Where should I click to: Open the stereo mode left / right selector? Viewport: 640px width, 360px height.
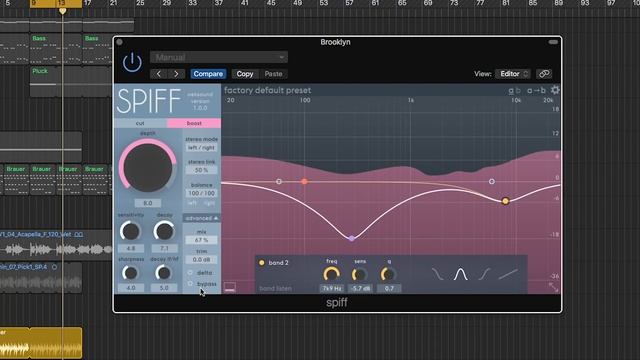(202, 148)
